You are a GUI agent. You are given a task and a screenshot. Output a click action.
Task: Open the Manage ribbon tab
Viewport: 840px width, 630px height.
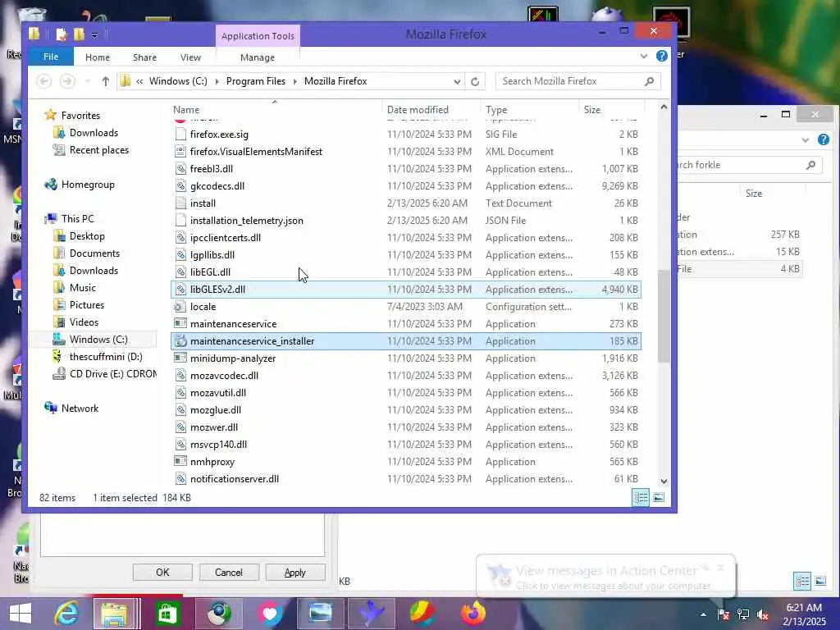pyautogui.click(x=257, y=57)
